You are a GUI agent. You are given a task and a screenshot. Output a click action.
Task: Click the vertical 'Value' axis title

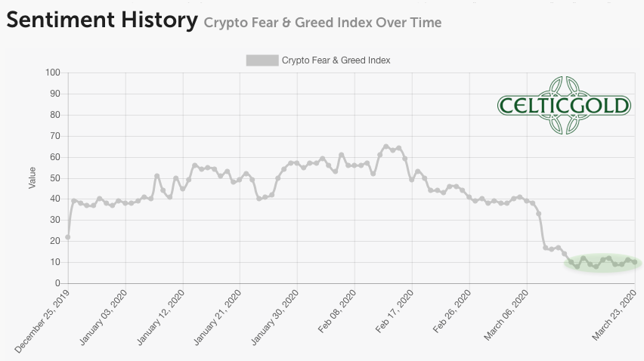click(33, 177)
